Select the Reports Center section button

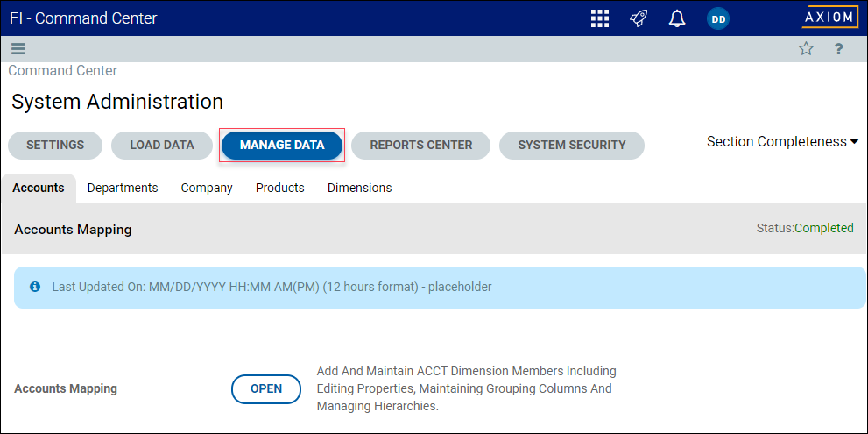coord(421,146)
